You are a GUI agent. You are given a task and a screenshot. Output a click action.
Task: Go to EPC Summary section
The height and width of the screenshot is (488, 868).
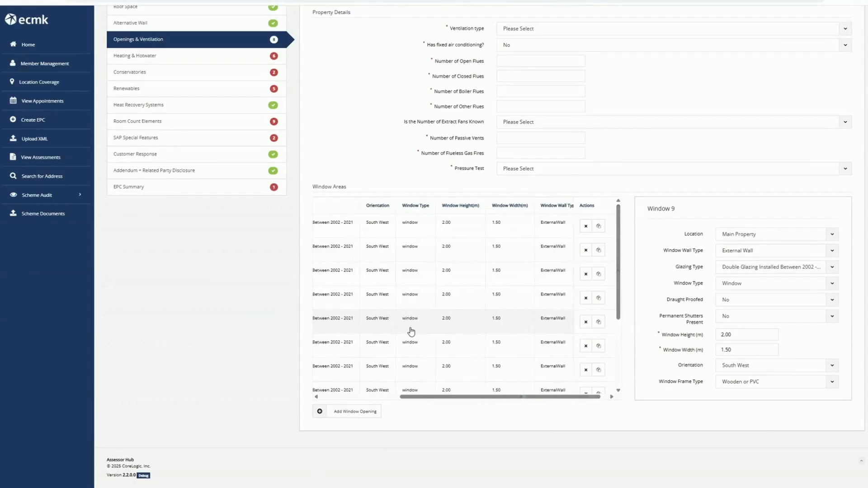[196, 187]
